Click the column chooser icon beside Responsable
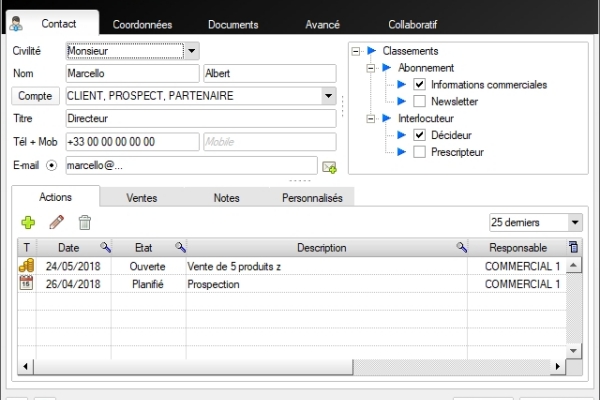Image resolution: width=600 pixels, height=400 pixels. pos(573,247)
